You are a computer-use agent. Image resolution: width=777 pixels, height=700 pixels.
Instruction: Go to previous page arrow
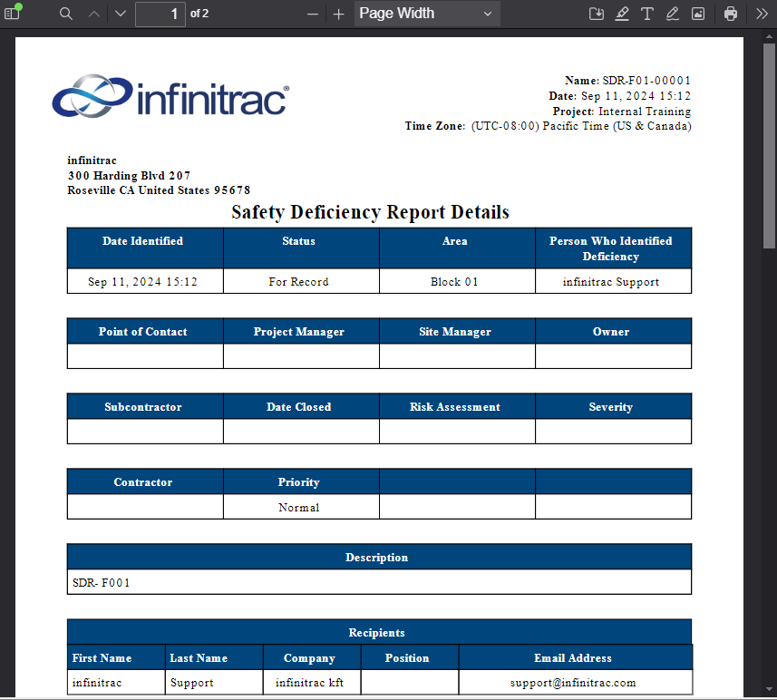point(94,14)
